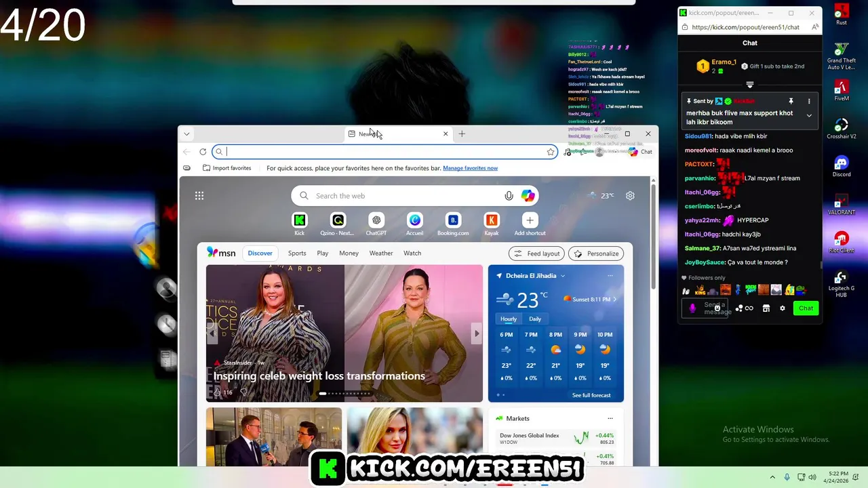Expand the chat leaderboard handle
Viewport: 868px width, 488px height.
click(750, 85)
